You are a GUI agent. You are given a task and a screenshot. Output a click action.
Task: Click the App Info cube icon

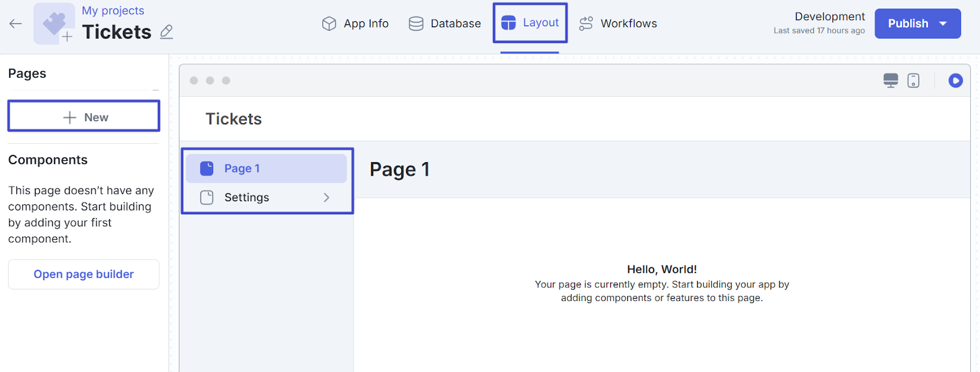329,24
